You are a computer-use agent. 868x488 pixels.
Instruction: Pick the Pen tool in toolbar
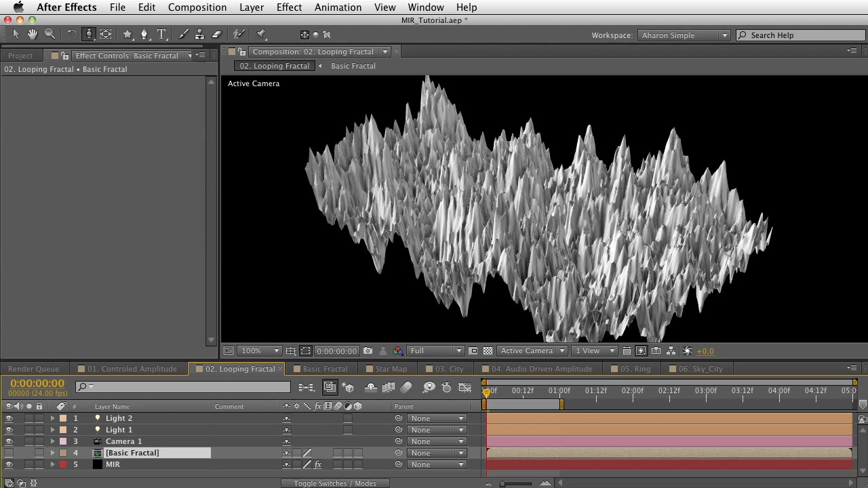144,35
